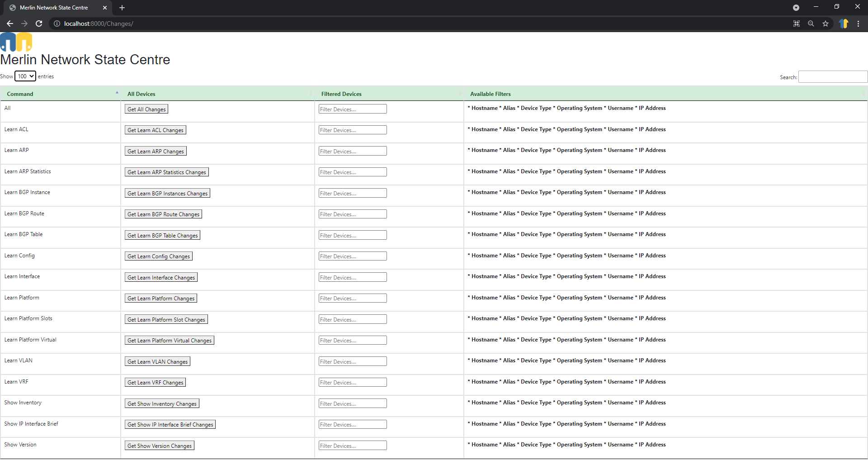Click Get Show Inventory Changes button

pyautogui.click(x=162, y=403)
